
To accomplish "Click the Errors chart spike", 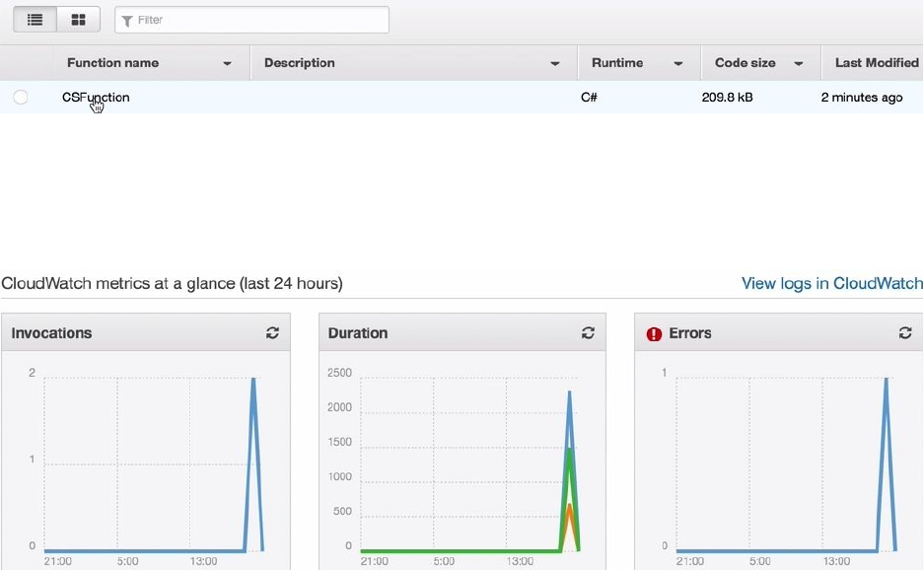I will click(887, 465).
